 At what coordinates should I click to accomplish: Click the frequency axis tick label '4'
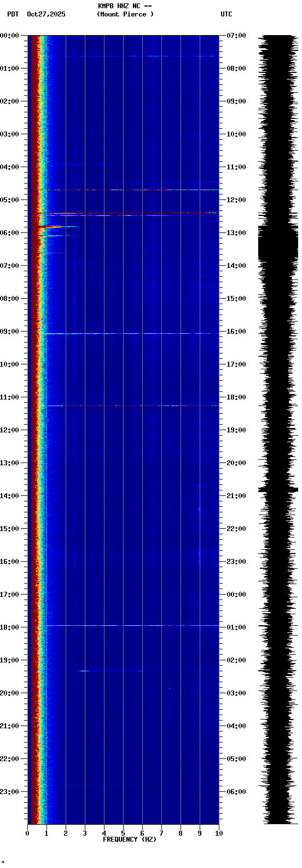click(x=104, y=833)
